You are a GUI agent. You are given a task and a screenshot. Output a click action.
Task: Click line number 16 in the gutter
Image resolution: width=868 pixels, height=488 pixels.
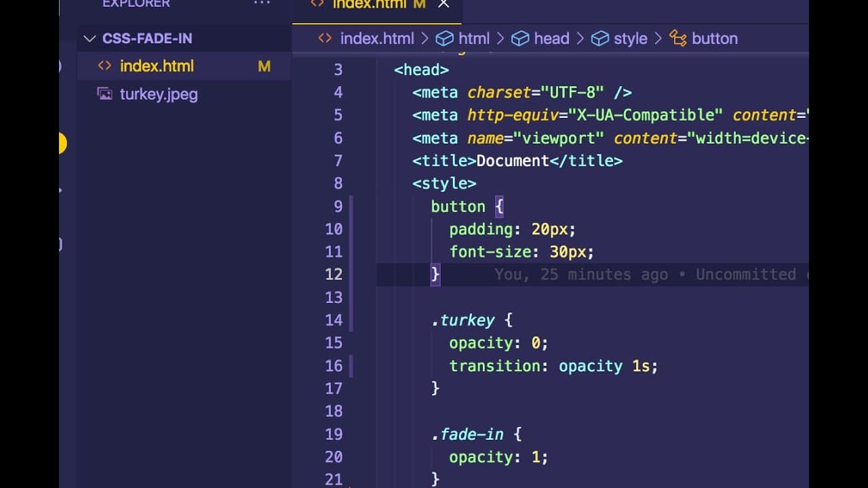click(x=334, y=366)
